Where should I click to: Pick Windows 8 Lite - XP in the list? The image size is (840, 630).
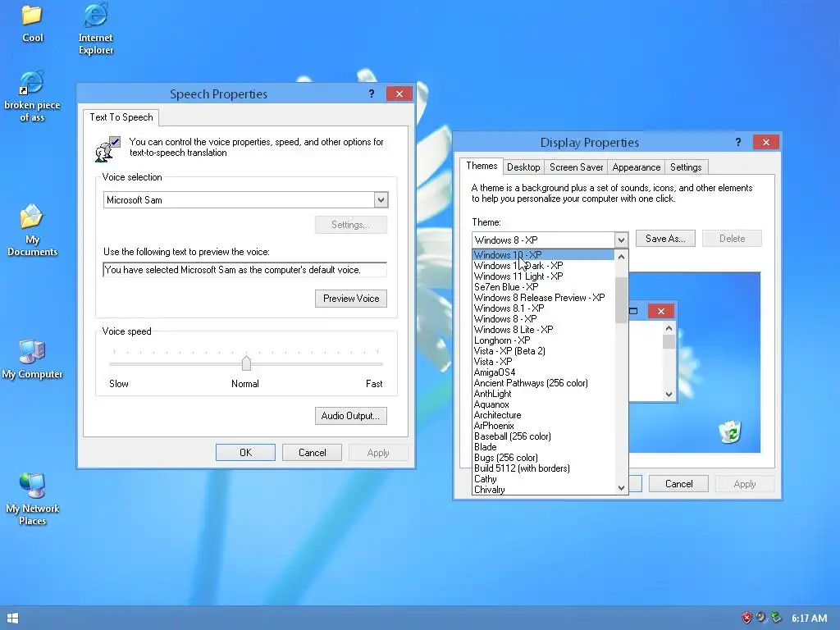543,330
